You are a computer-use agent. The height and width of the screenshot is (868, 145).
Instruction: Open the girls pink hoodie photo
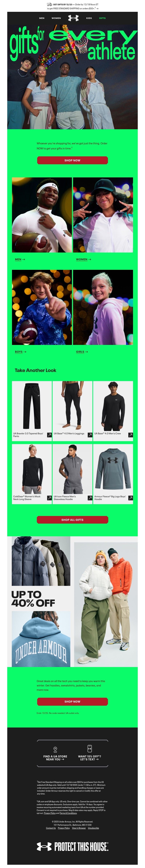click(103, 307)
